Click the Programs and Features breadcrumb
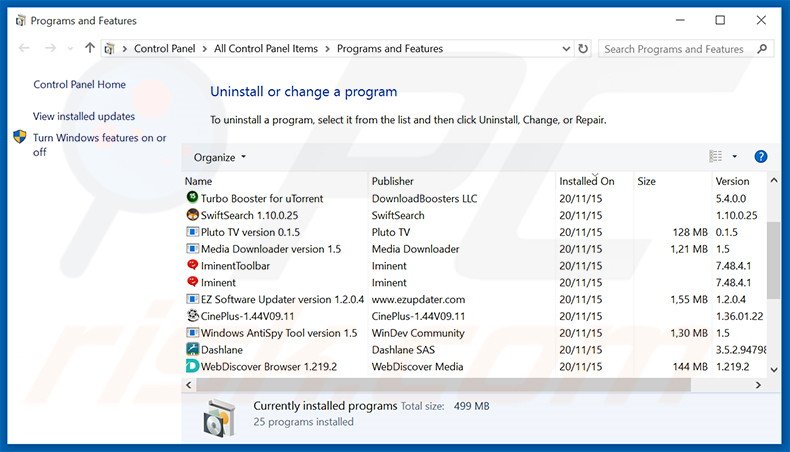The height and width of the screenshot is (452, 790). click(x=390, y=49)
